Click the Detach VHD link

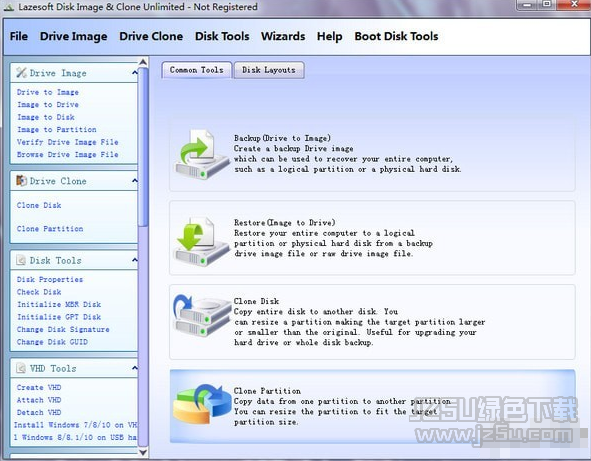click(39, 412)
